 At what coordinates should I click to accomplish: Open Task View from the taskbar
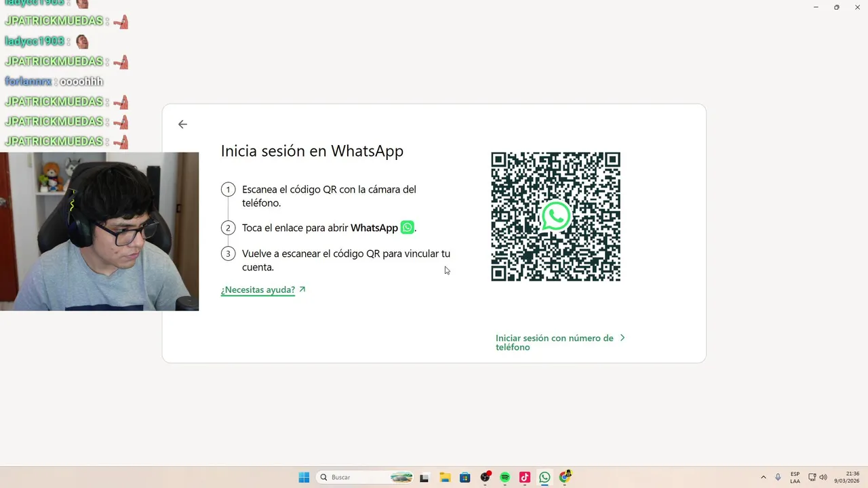(425, 477)
